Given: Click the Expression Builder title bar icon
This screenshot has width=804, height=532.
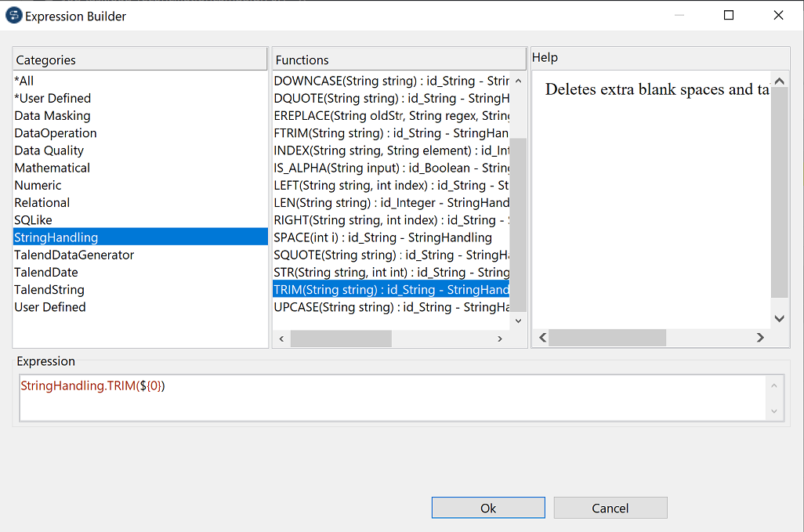Looking at the screenshot, I should click(13, 15).
